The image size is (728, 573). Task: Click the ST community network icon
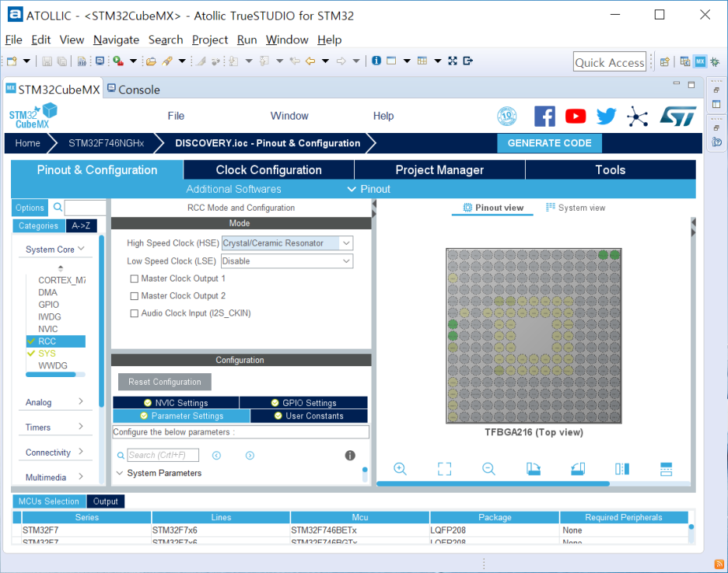coord(637,116)
